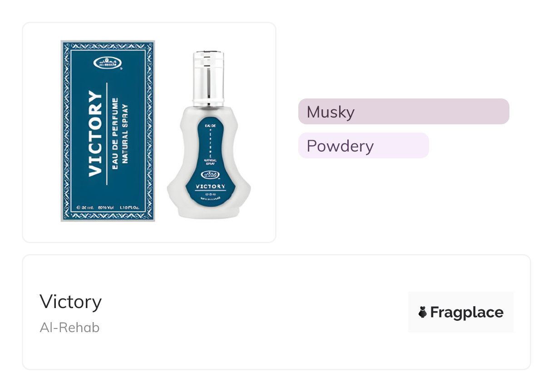Click the EAU DE PERFUME text on box
The image size is (553, 392).
115,133
